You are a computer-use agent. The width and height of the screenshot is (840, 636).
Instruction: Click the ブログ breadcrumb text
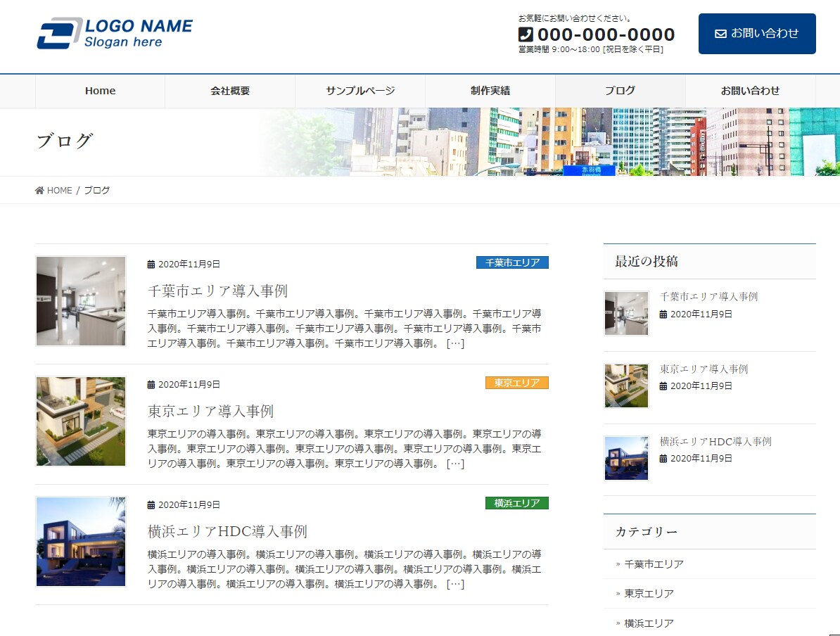[97, 190]
